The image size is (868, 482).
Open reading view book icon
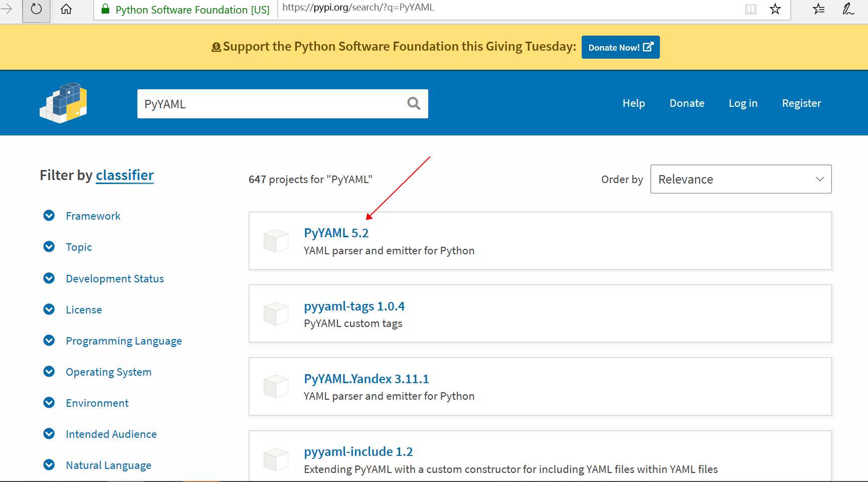tap(751, 9)
